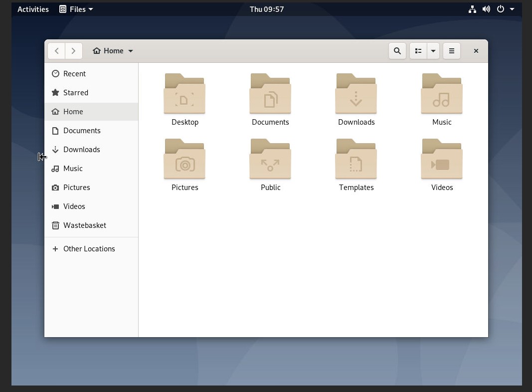532x392 pixels.
Task: Open the Downloads folder in the file grid
Action: (356, 94)
